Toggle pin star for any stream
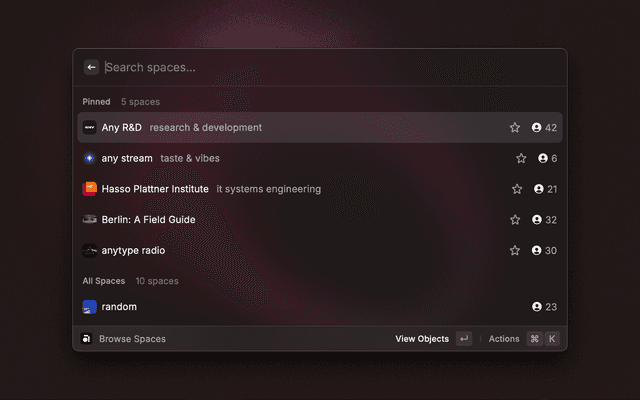This screenshot has height=400, width=640. (521, 158)
